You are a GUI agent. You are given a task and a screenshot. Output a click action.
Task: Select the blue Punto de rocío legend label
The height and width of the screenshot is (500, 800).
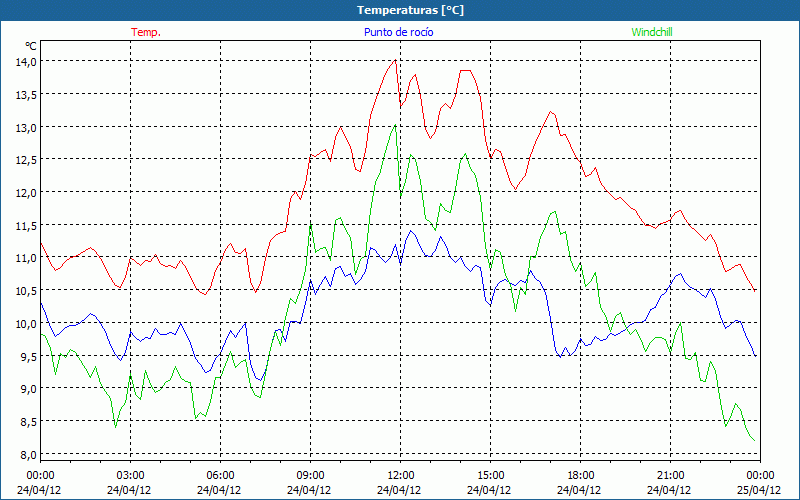398,32
